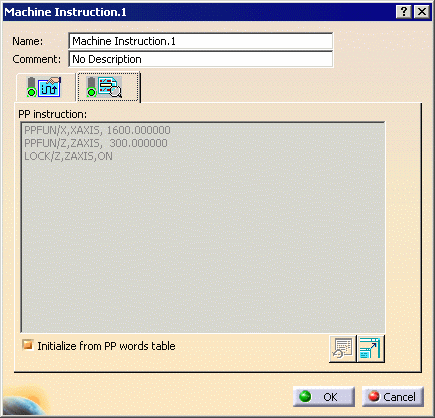This screenshot has height=418, width=435.
Task: Click the Comment field reading No Description
Action: coord(200,59)
